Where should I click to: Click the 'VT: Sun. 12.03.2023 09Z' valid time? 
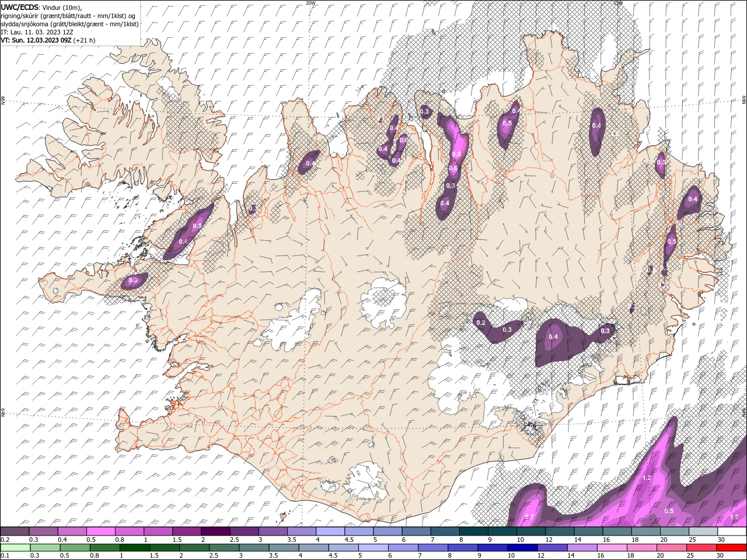click(36, 40)
